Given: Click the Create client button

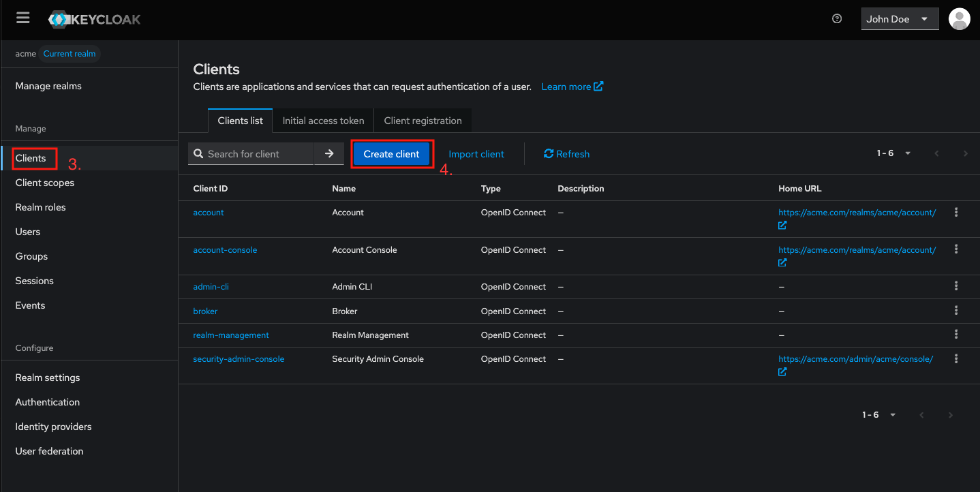Looking at the screenshot, I should click(392, 153).
